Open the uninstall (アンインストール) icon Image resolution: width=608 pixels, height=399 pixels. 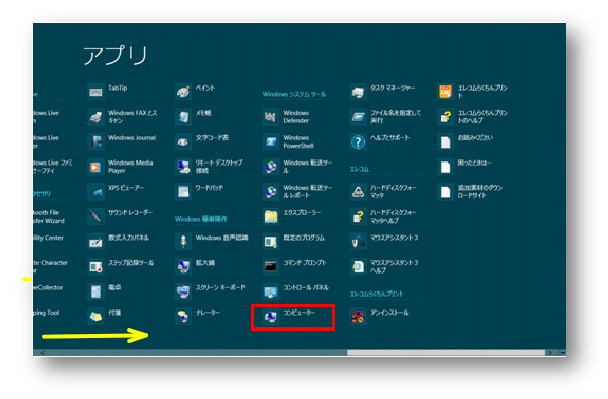pos(358,317)
